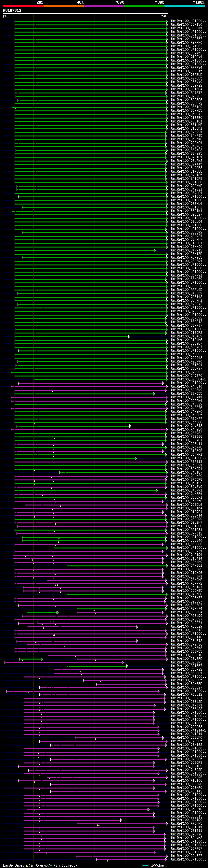This screenshot has width=208, height=868.
Task: Click the UniRef100_B4NRT2 hit label
Action: tap(187, 250)
